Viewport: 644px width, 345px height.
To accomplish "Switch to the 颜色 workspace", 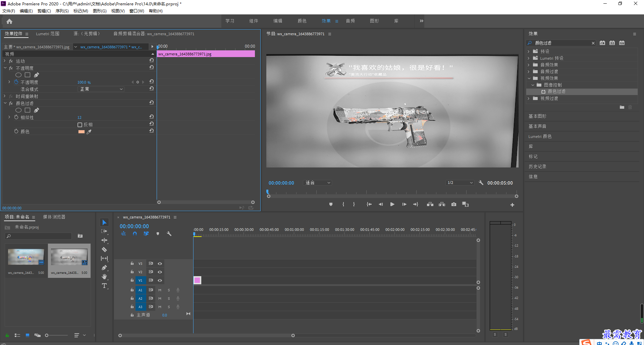I will [302, 21].
